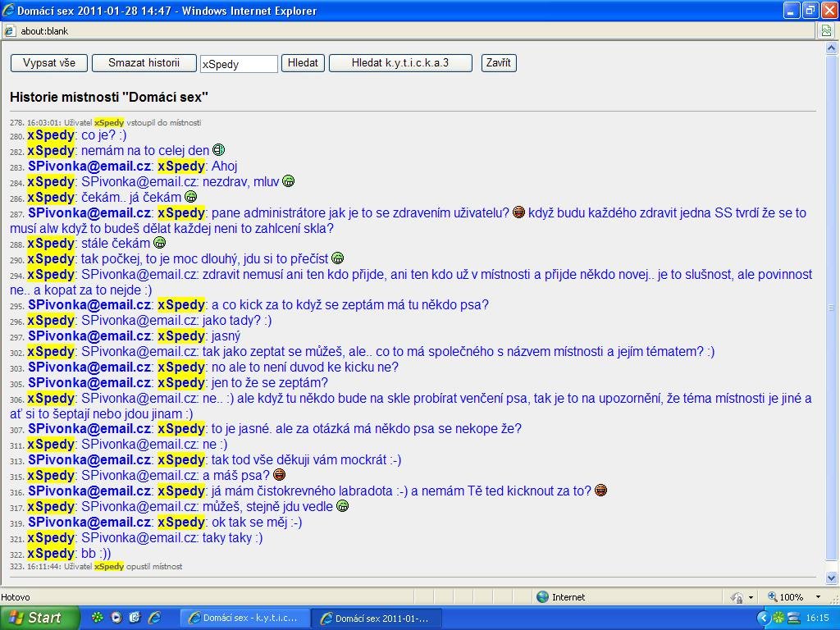Launch Internet Explorer from rightmost Quick Launch icon
Viewport: 840px width, 630px height.
[153, 618]
